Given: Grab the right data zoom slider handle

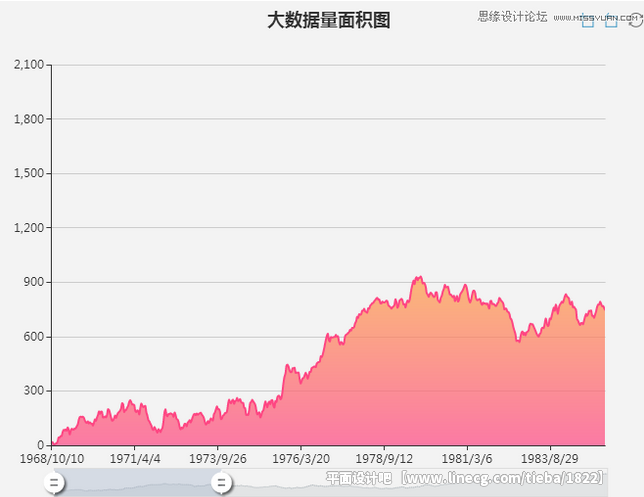Looking at the screenshot, I should click(x=222, y=482).
